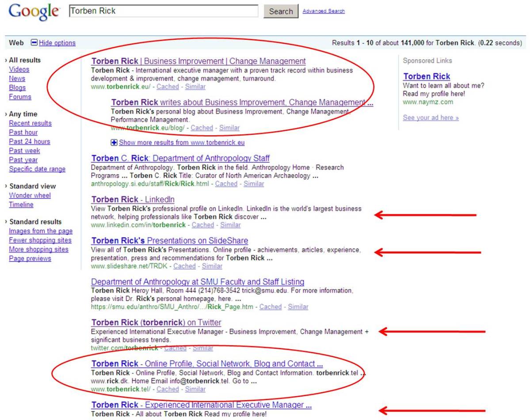The height and width of the screenshot is (420, 530).
Task: Limit results to Past year
Action: pos(23,160)
